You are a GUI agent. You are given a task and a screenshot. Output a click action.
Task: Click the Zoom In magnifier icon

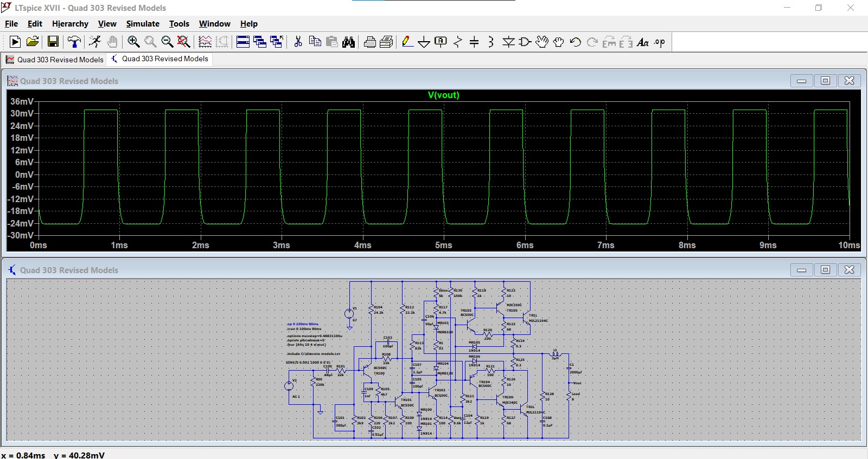coord(133,42)
